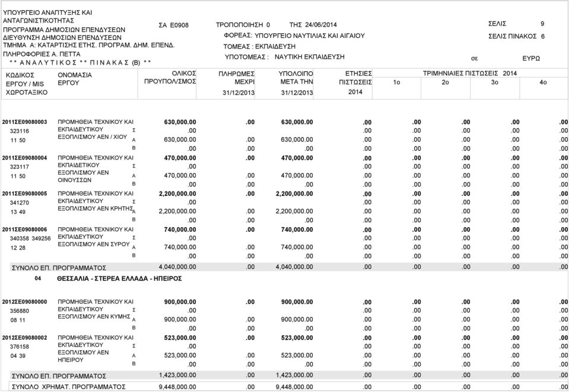The image size is (569, 392).
Task: Click project name line 'ΕΞΟΠΛΙΣΜΟΥ ΑΕΝ ΚΡΗΤΗΣ'
Action: (95, 209)
